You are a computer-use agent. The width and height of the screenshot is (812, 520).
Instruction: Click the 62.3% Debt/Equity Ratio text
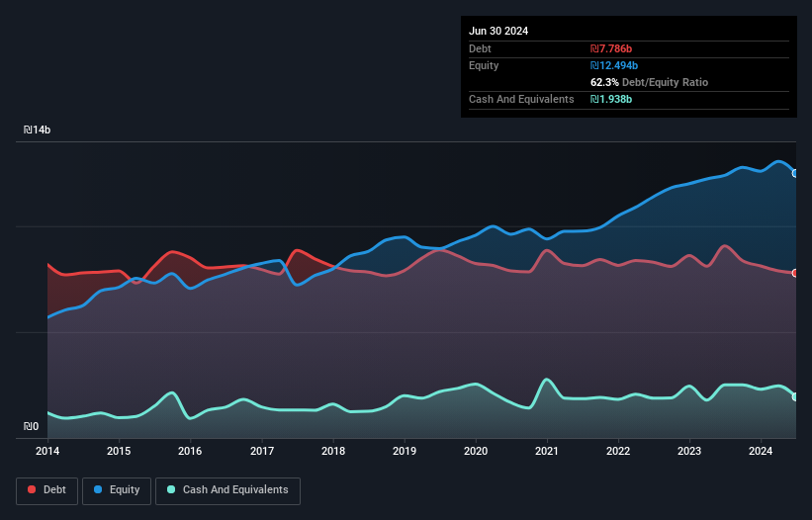[x=650, y=82]
